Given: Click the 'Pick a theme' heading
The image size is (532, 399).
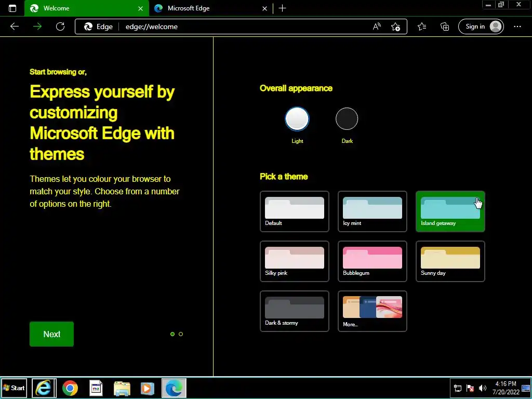Looking at the screenshot, I should (284, 177).
